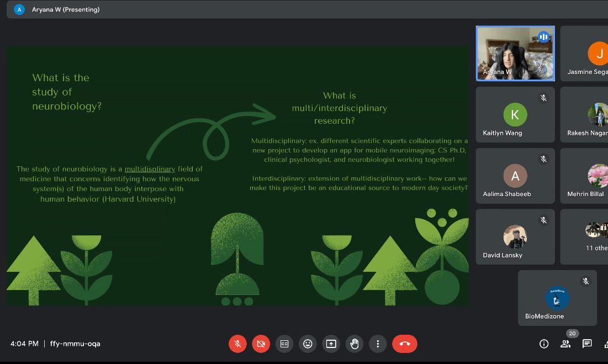
Task: Open the emoji reactions picker
Action: pos(308,344)
